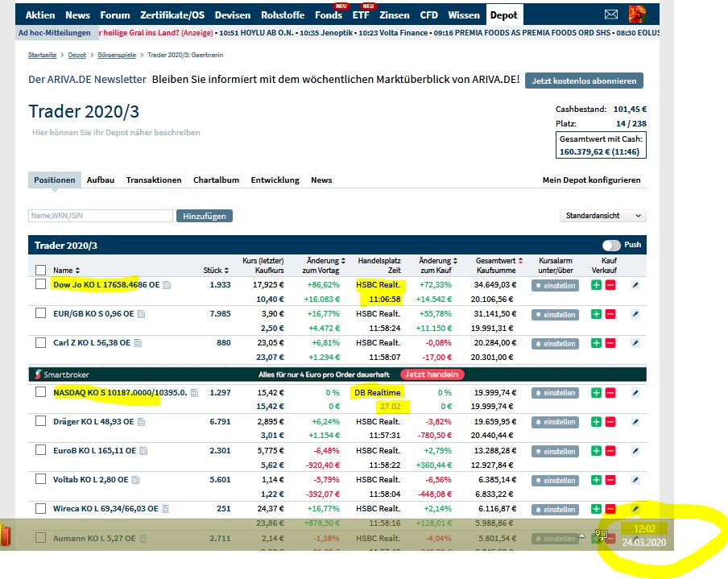Click red sell minus for EuroB KO
Screen dimensions: 728x579
610,451
